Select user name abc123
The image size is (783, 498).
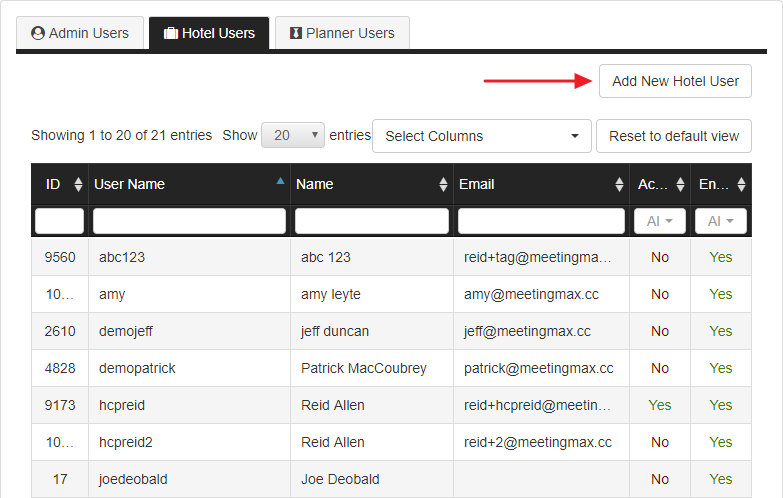[122, 257]
